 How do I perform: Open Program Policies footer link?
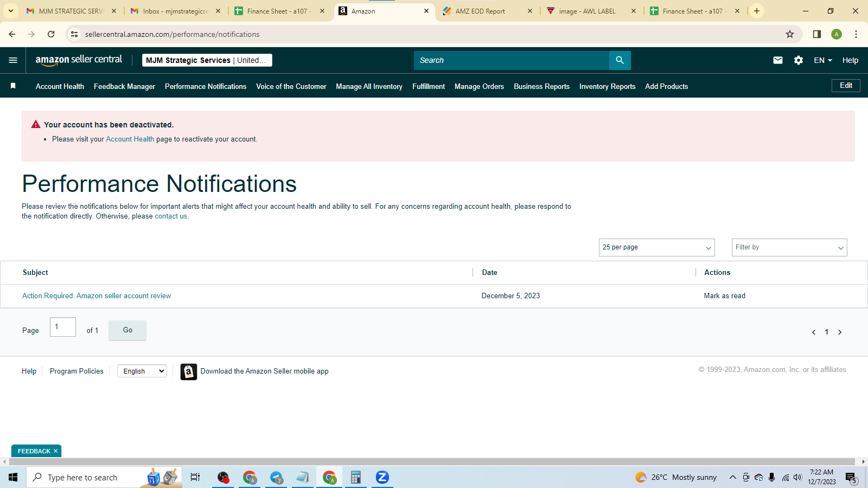76,371
